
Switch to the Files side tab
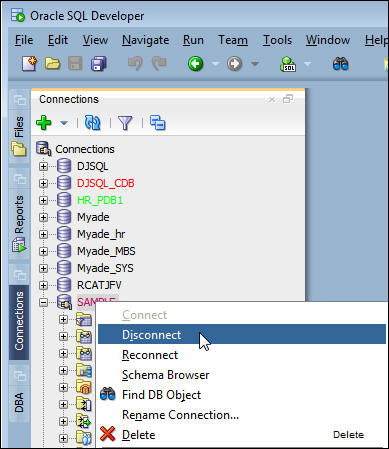19,127
